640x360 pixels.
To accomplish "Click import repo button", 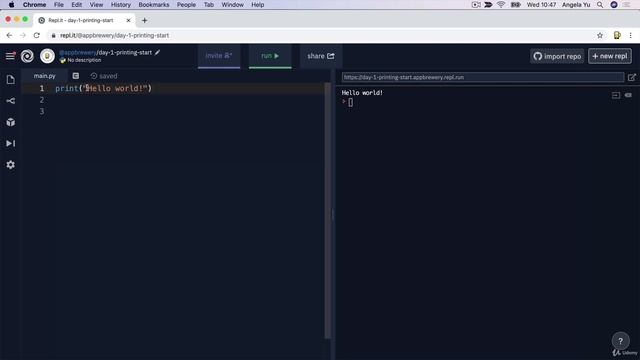I will pos(557,56).
